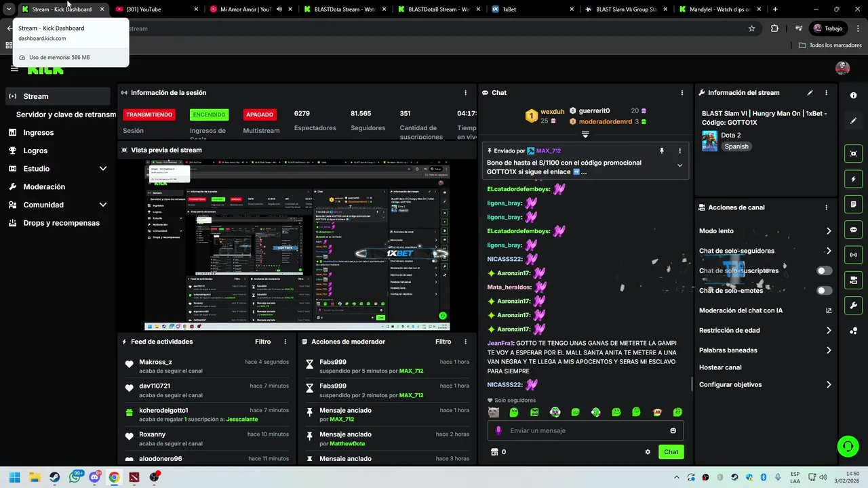This screenshot has height=488, width=868.
Task: Open Modo lento options arrow
Action: [829, 231]
